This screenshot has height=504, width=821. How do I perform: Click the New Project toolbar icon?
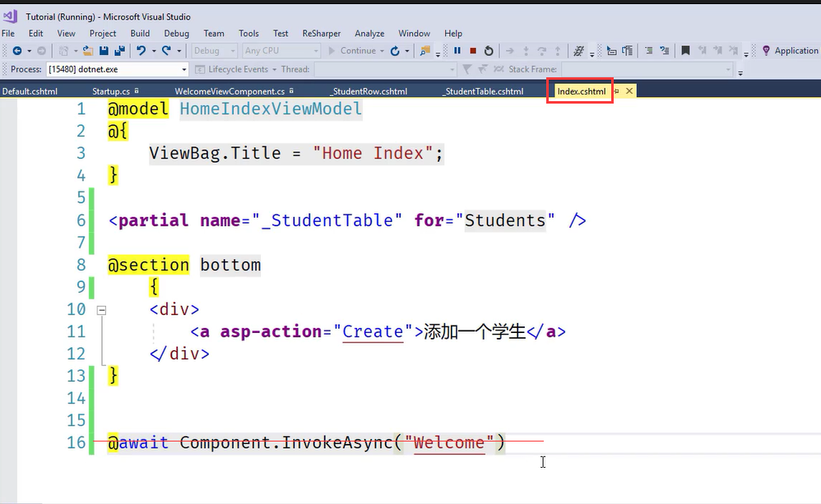click(64, 51)
